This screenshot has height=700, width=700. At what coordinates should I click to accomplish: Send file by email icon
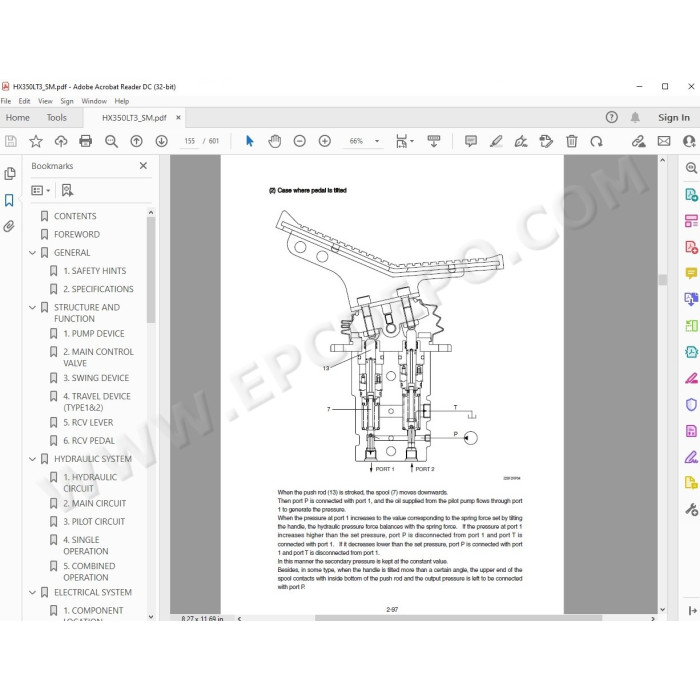[x=664, y=142]
